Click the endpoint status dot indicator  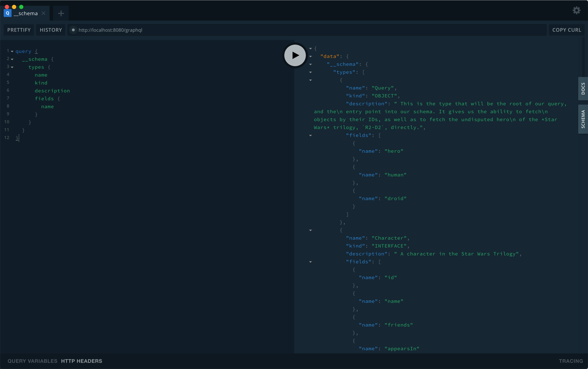click(73, 30)
